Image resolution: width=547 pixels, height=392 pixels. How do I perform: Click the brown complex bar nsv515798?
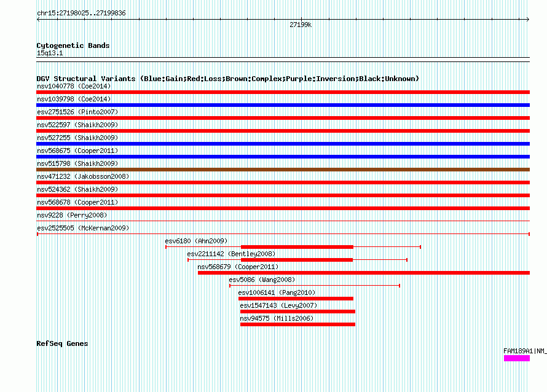283,170
